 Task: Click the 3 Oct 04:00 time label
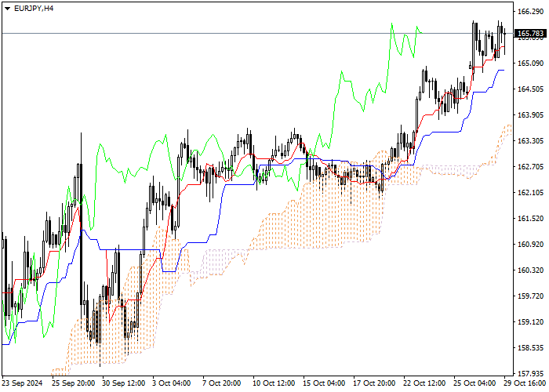pyautogui.click(x=172, y=383)
